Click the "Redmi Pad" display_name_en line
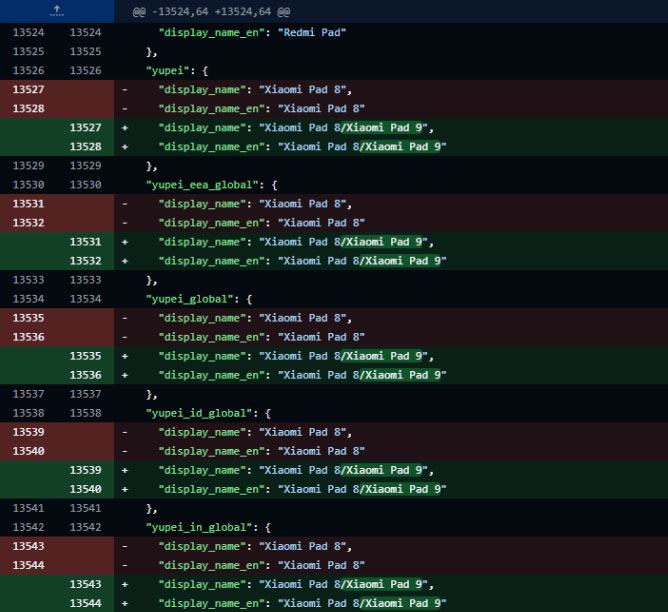 pyautogui.click(x=252, y=32)
